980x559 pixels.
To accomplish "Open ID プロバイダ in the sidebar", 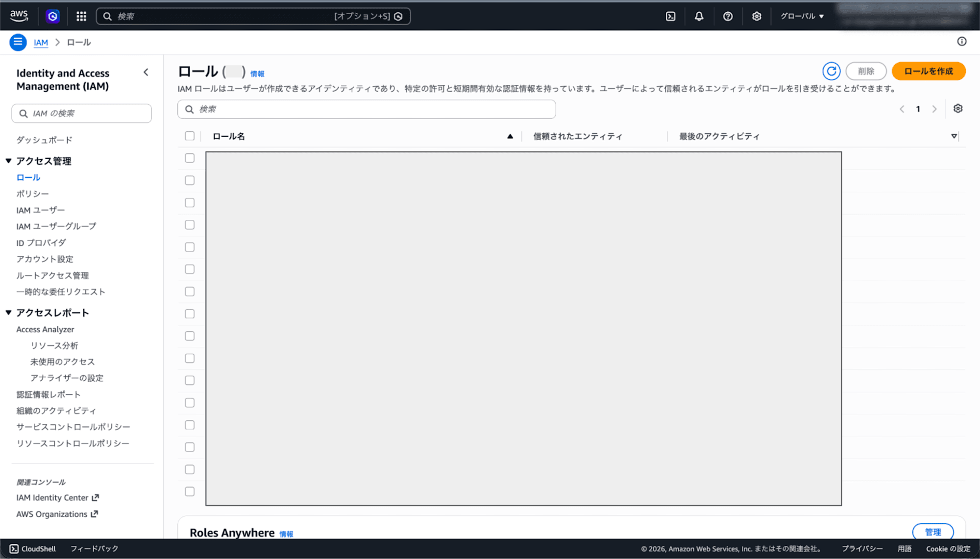I will click(41, 243).
